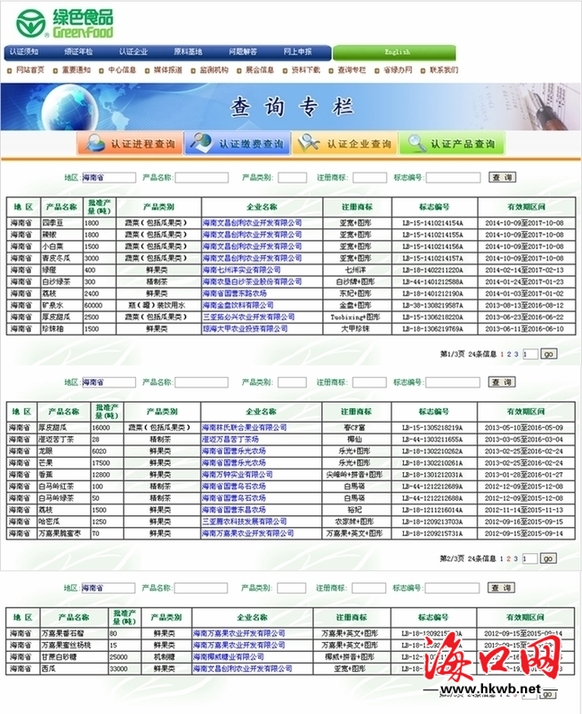This screenshot has width=582, height=714.
Task: Open company link in the 四季豆 row
Action: [x=252, y=223]
